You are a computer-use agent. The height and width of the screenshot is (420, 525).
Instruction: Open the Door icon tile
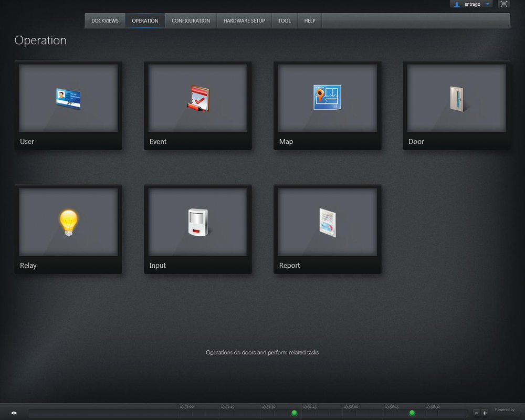pos(457,98)
